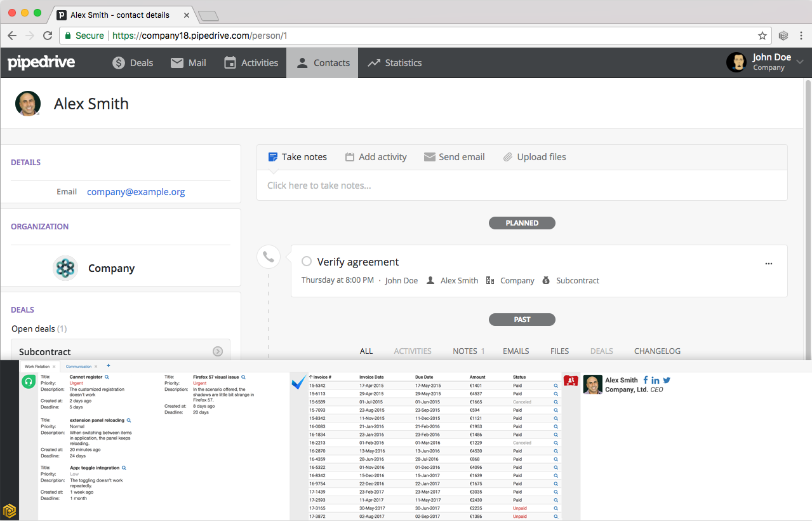Image resolution: width=812 pixels, height=521 pixels.
Task: Open Company link in the activity card
Action: [x=517, y=281]
